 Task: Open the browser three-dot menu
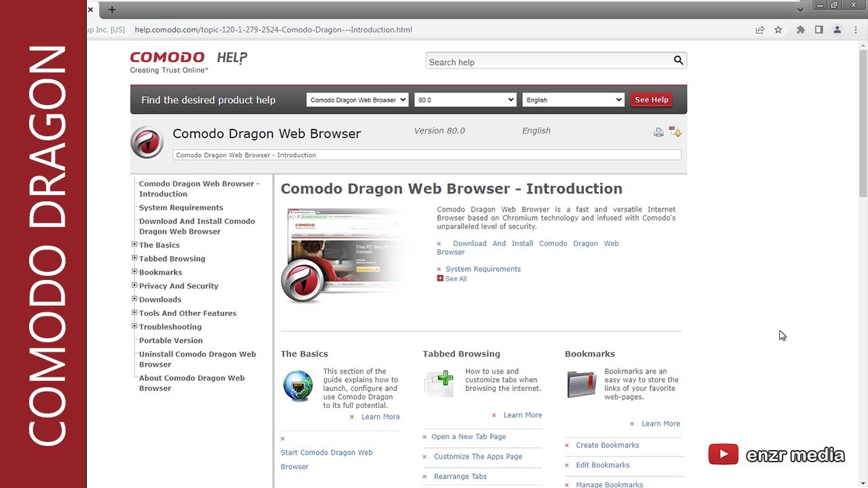point(854,30)
